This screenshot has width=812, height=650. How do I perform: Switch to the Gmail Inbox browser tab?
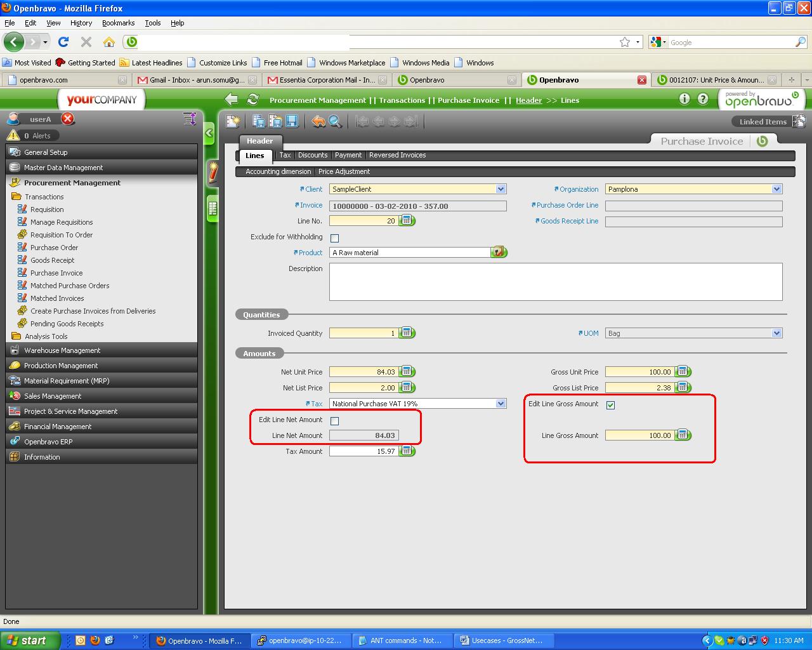[x=197, y=80]
